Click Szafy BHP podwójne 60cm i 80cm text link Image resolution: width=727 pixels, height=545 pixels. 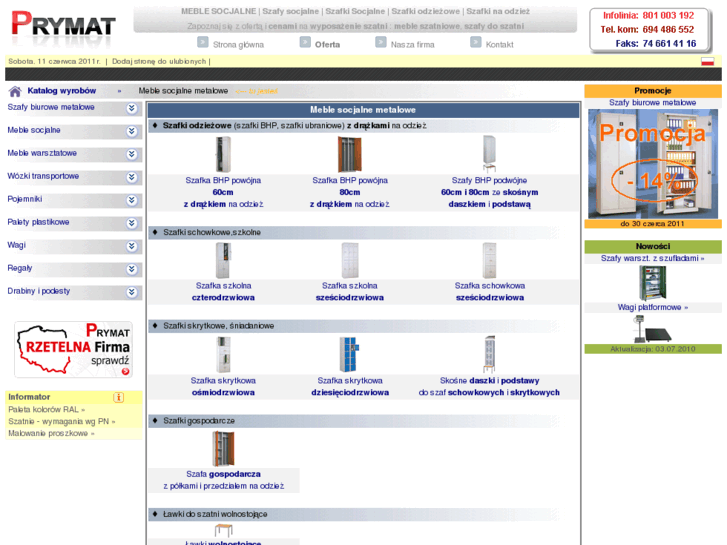tap(489, 192)
